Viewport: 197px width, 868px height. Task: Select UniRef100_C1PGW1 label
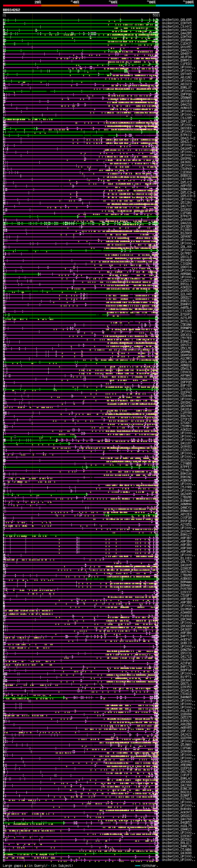click(177, 213)
